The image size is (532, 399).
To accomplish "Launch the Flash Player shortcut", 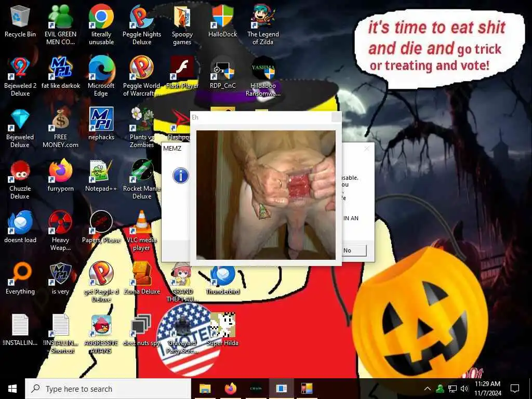I will (x=182, y=73).
